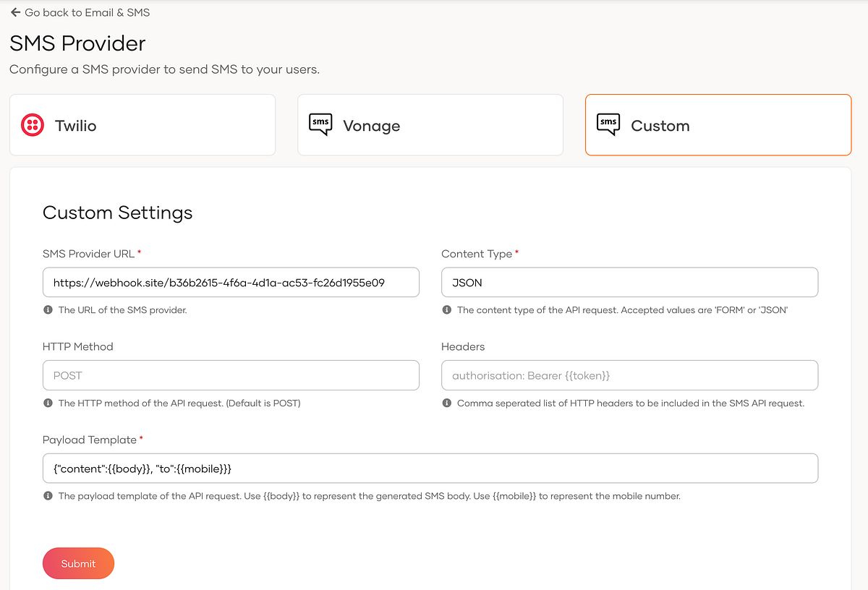Select the Vonage provider card
868x590 pixels.
click(x=430, y=125)
